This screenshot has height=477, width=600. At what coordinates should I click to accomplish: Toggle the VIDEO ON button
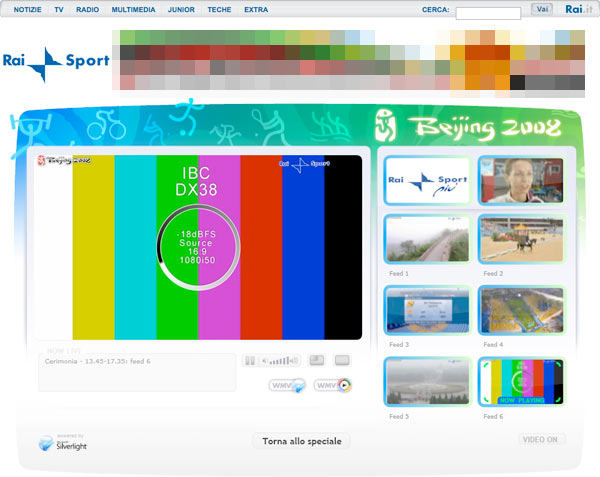[541, 439]
